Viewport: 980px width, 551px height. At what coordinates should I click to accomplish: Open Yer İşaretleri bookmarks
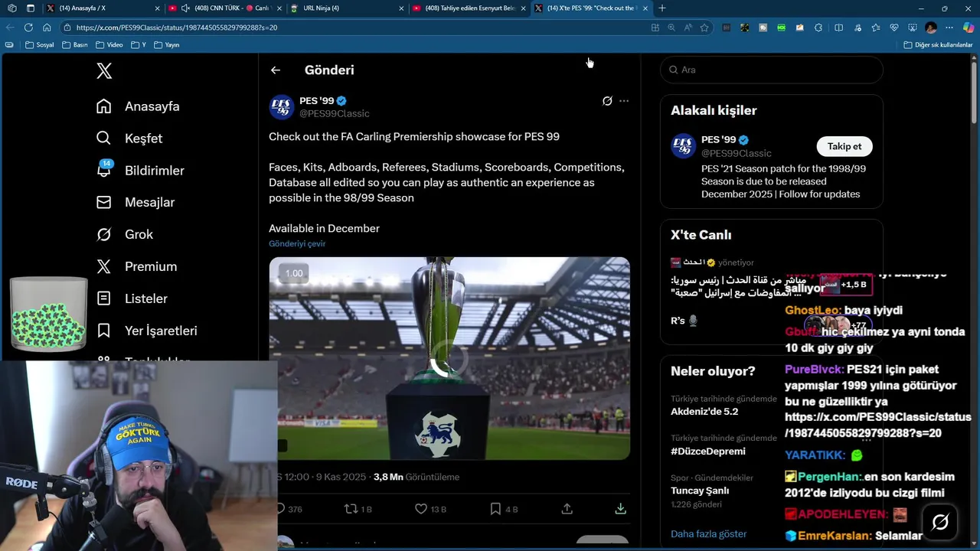click(x=146, y=331)
